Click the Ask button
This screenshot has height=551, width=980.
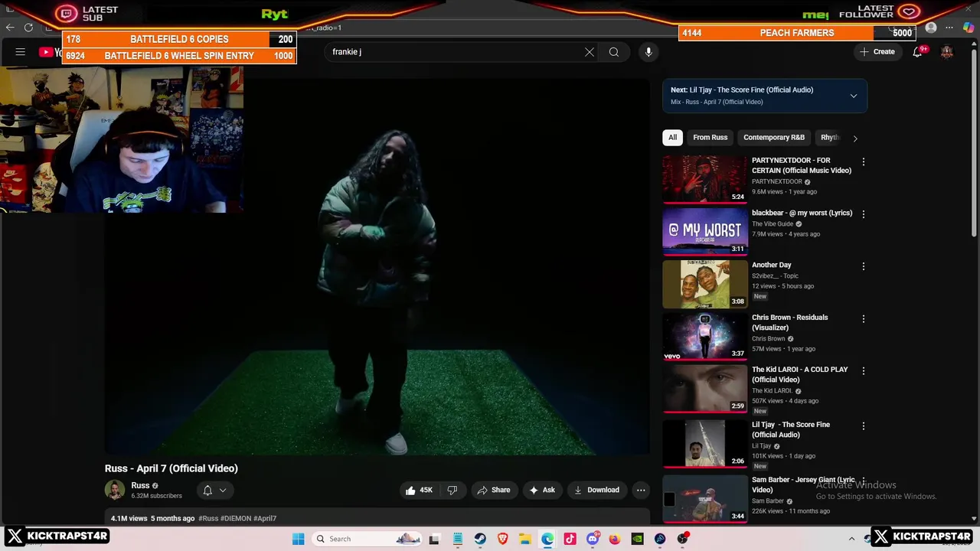click(x=541, y=490)
